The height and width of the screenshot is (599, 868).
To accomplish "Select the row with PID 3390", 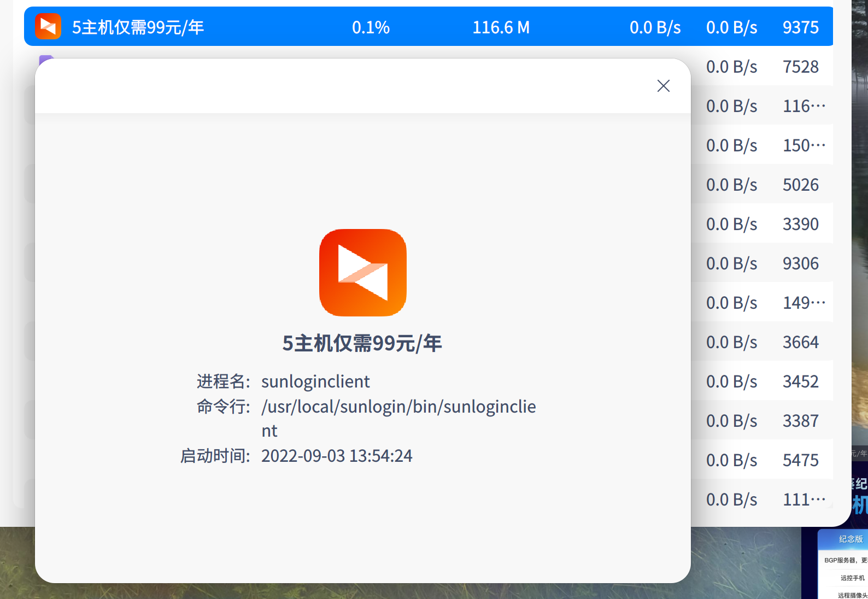I will click(762, 224).
